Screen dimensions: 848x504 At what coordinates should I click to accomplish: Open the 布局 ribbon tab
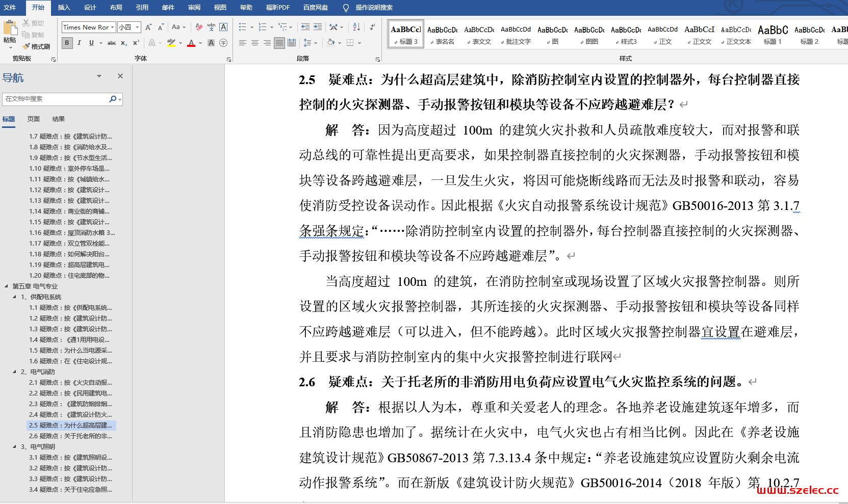pyautogui.click(x=116, y=7)
